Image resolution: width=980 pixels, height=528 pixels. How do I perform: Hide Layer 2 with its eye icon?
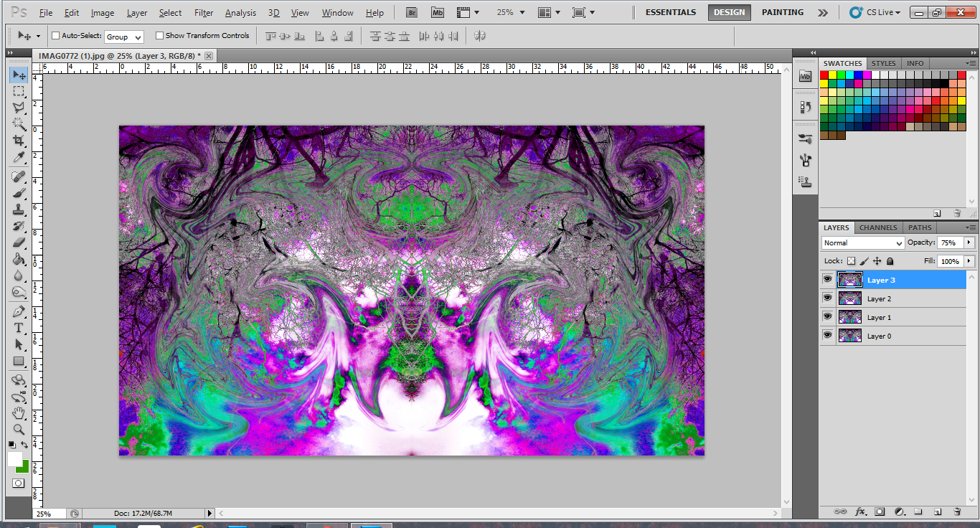coord(828,298)
